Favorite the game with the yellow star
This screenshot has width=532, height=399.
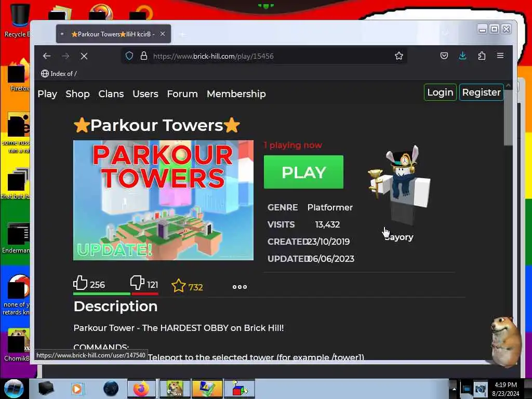[x=179, y=286]
